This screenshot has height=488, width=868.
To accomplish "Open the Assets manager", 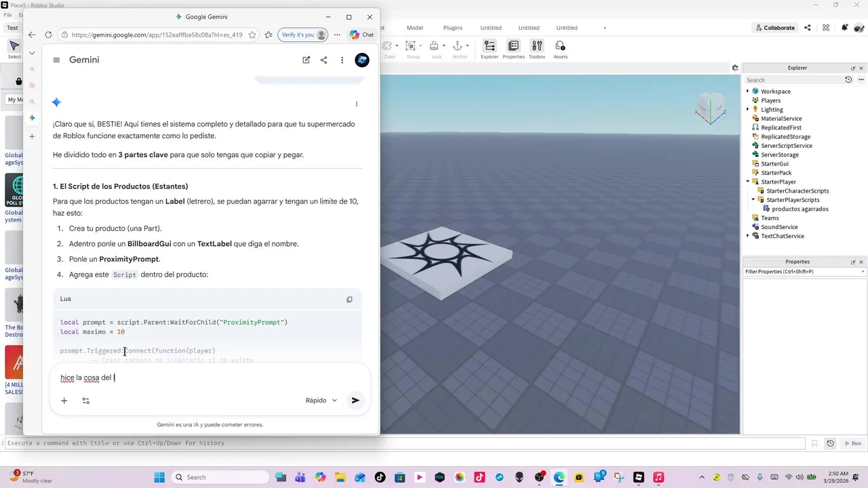I will [x=560, y=49].
